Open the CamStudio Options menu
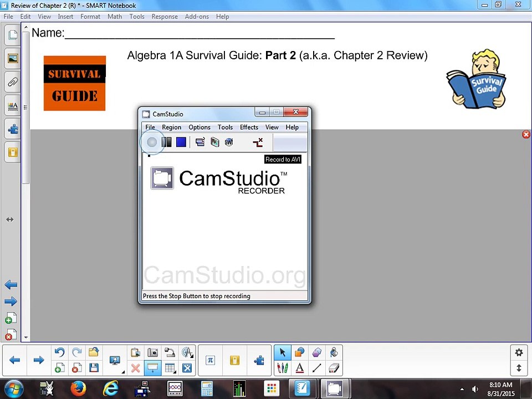 pos(199,127)
